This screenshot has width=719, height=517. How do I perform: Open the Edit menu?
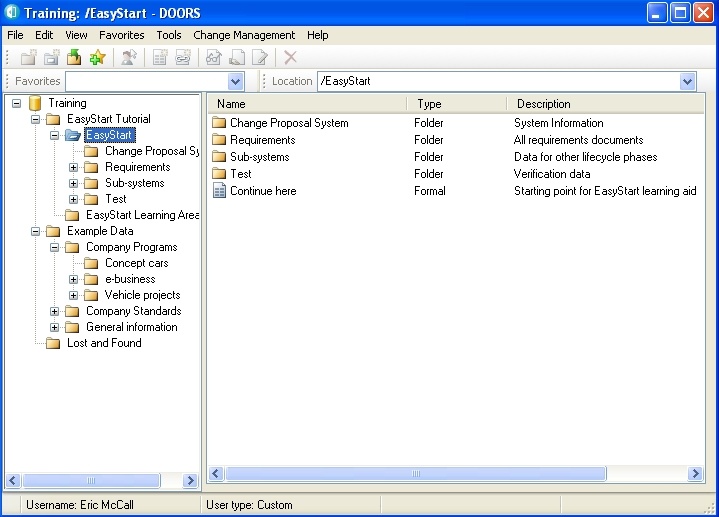click(x=44, y=35)
